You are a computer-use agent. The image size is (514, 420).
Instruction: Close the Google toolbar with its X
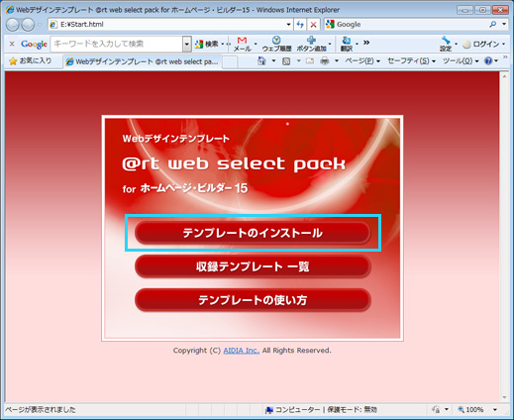click(12, 44)
